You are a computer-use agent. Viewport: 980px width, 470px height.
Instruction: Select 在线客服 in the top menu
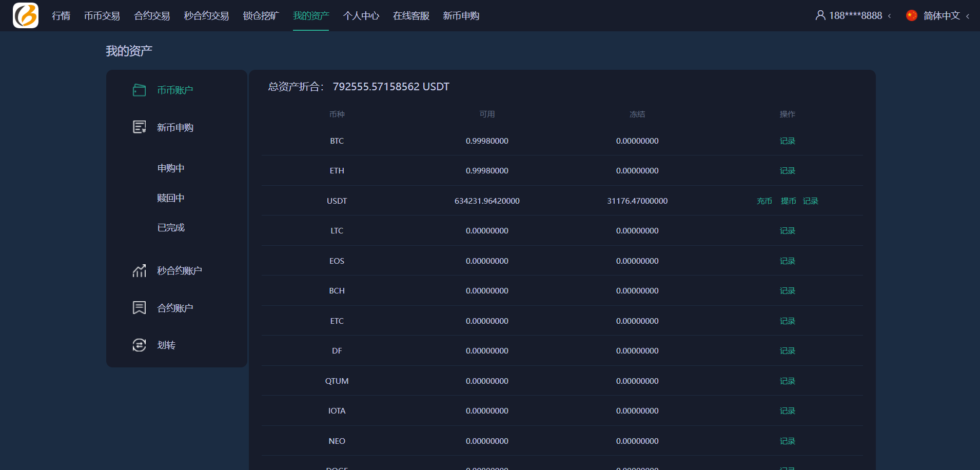(411, 16)
